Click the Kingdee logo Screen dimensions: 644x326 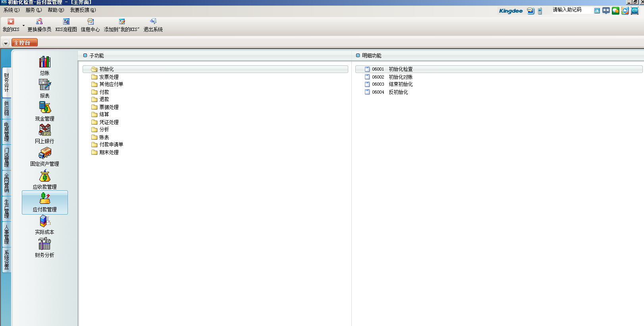(511, 11)
